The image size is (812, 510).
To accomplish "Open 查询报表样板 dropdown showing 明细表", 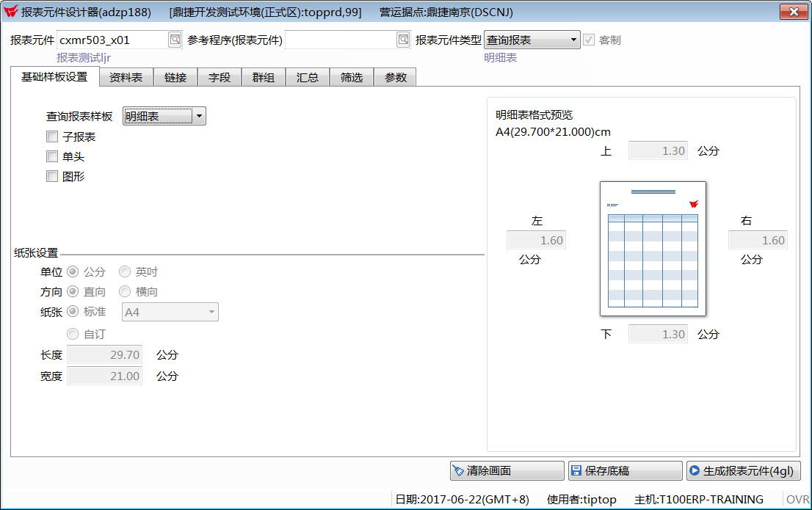I will pos(164,116).
